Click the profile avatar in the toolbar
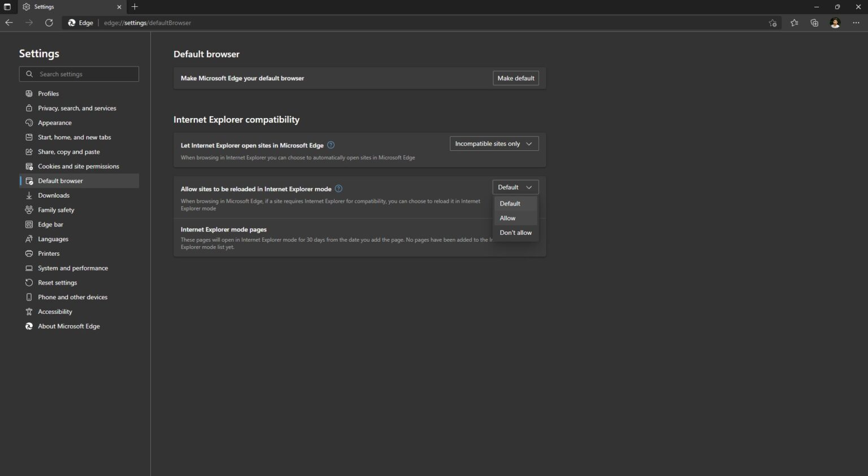The width and height of the screenshot is (868, 476). (835, 23)
